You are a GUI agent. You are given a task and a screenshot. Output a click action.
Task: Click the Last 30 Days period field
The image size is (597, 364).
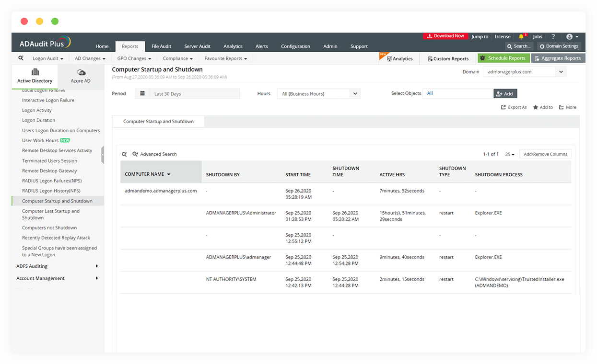click(x=194, y=94)
